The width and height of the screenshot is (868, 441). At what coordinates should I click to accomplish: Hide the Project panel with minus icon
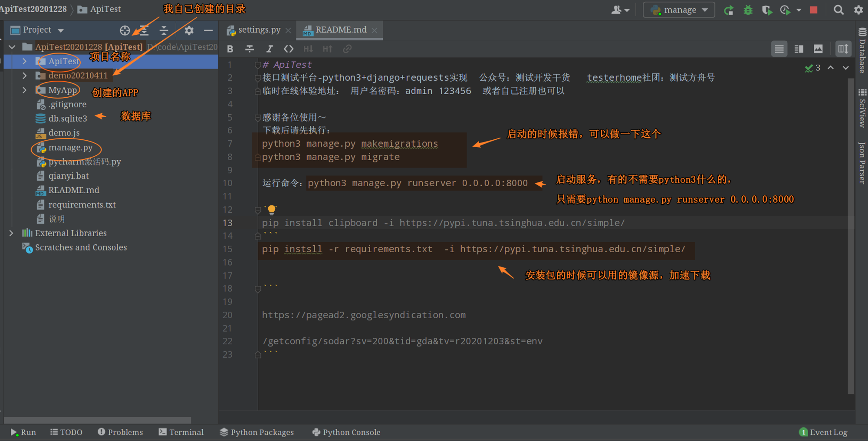tap(208, 30)
